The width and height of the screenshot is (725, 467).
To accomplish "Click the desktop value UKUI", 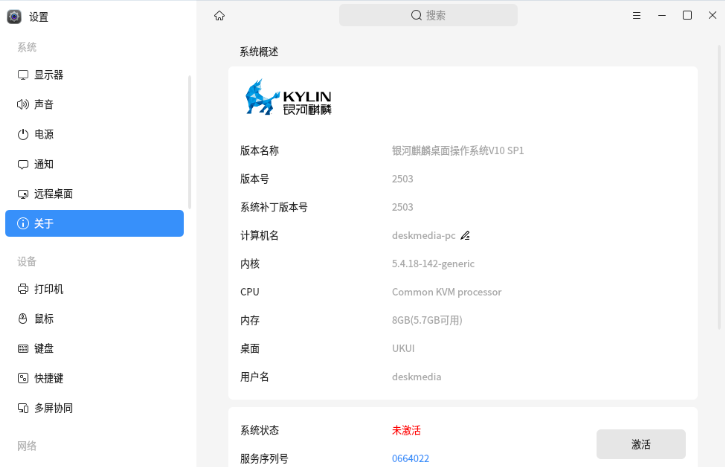I will (403, 349).
